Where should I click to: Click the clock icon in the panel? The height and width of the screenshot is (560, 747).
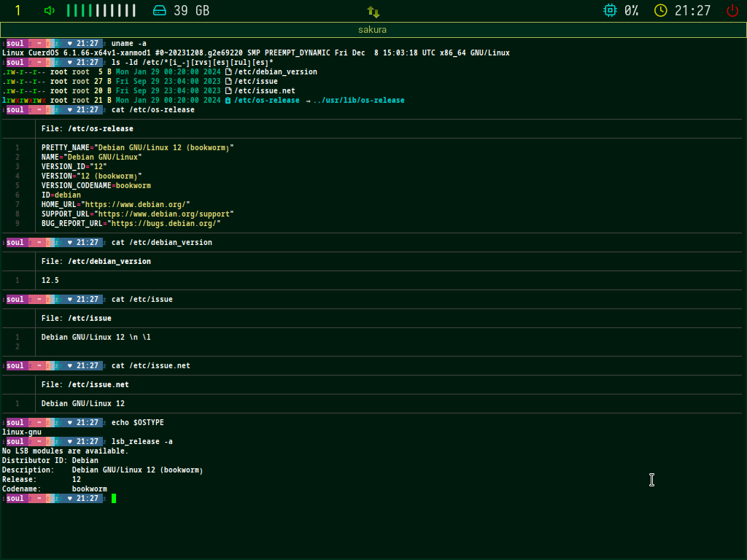(x=660, y=10)
